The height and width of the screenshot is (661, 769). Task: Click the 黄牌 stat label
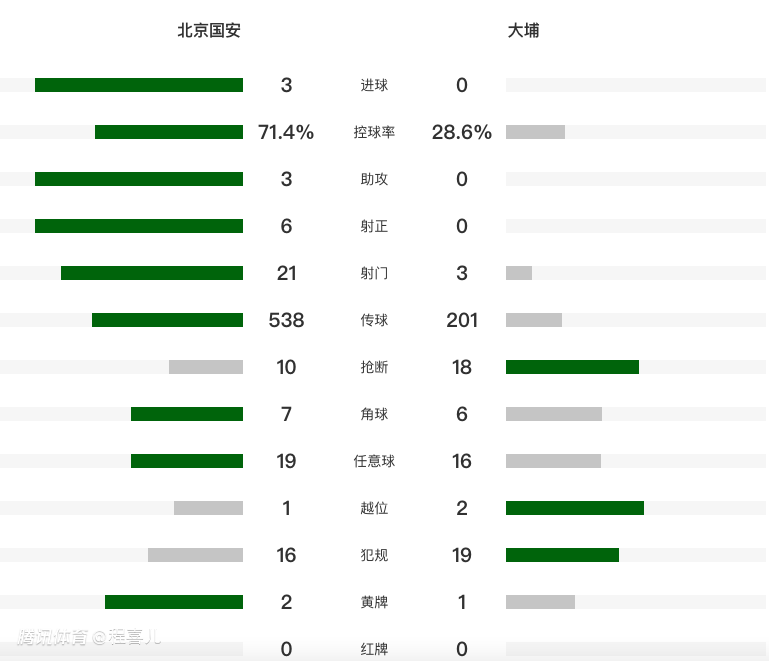coord(374,603)
